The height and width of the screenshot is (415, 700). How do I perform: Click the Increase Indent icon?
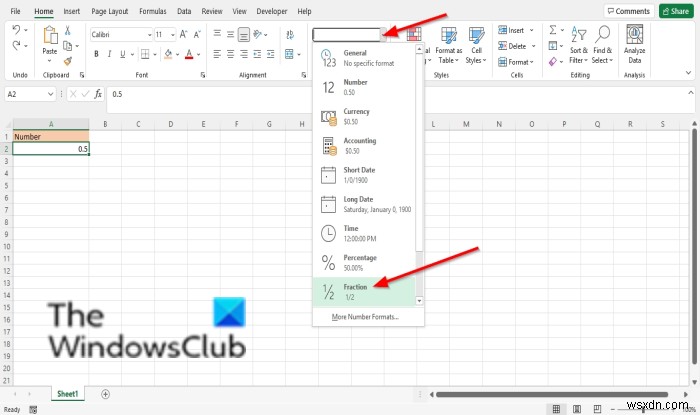pyautogui.click(x=271, y=54)
